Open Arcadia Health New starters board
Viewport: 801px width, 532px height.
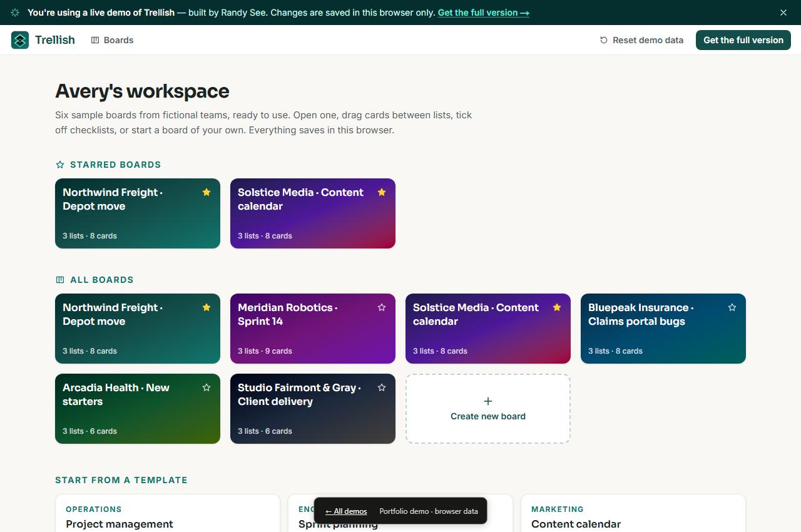click(138, 409)
